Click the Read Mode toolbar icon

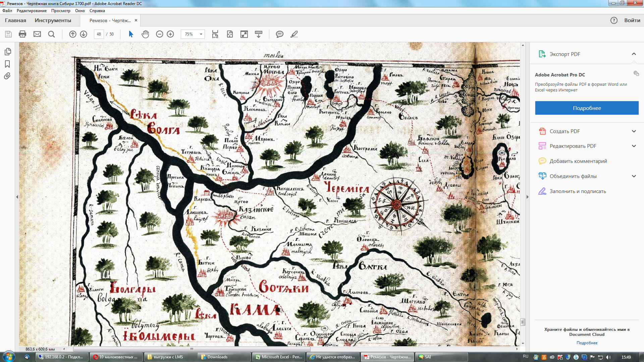[259, 34]
